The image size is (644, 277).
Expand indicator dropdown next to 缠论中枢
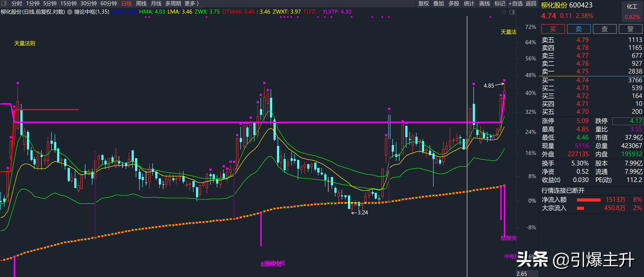click(x=70, y=12)
